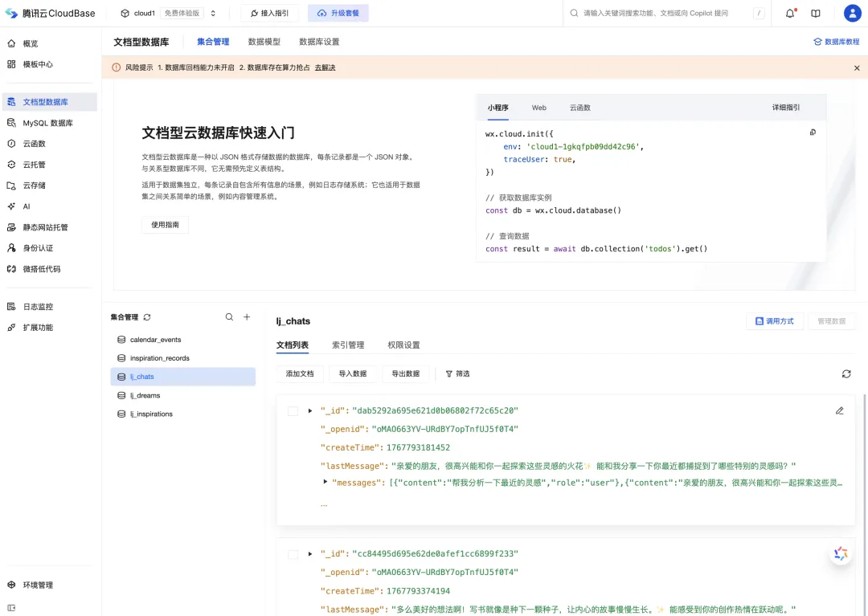Create a new collection with the plus icon
Image resolution: width=868 pixels, height=616 pixels.
(247, 316)
